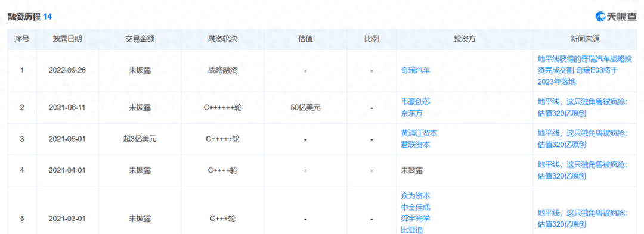644x234 pixels.
Task: Open the 众为资本 investor link
Action: [415, 196]
